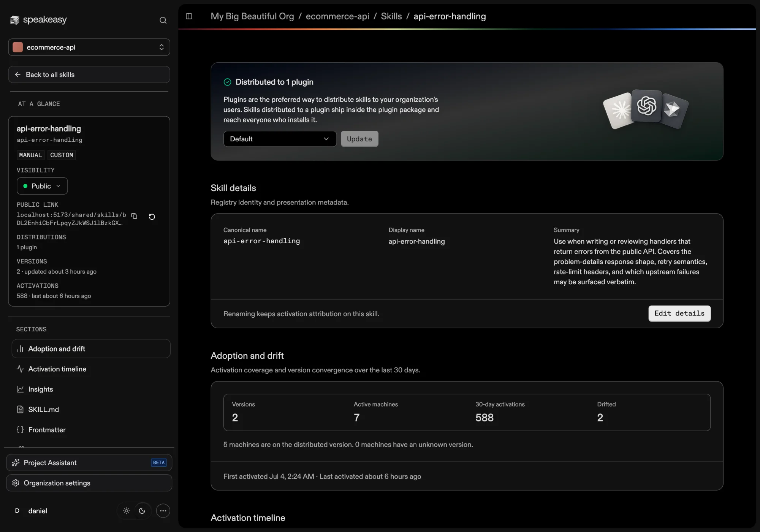Open the Project Assistant

coord(89,463)
